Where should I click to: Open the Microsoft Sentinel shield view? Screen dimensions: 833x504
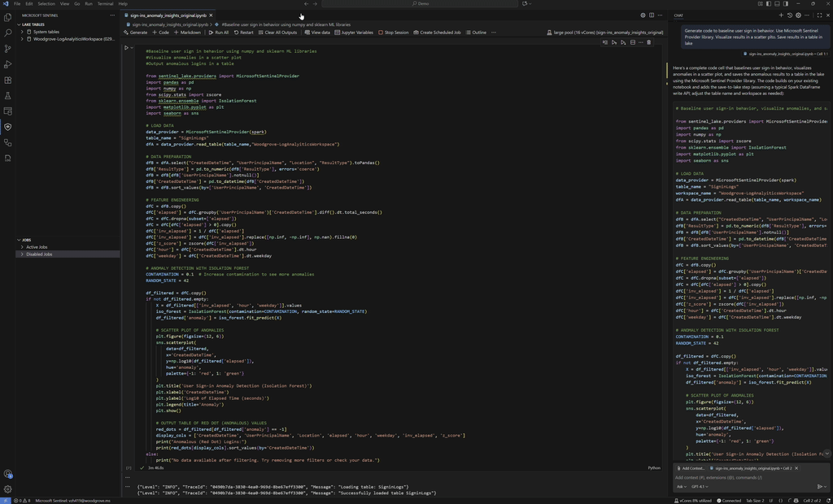(7, 127)
